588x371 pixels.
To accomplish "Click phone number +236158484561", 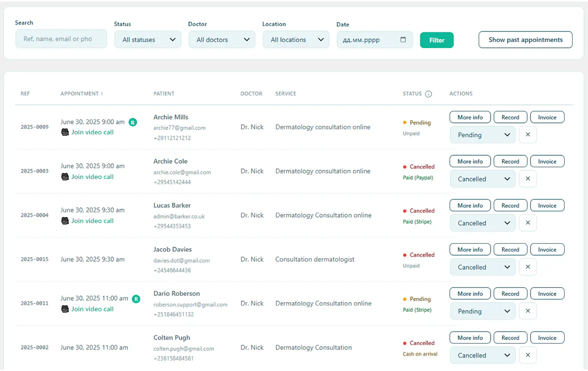I will click(173, 358).
